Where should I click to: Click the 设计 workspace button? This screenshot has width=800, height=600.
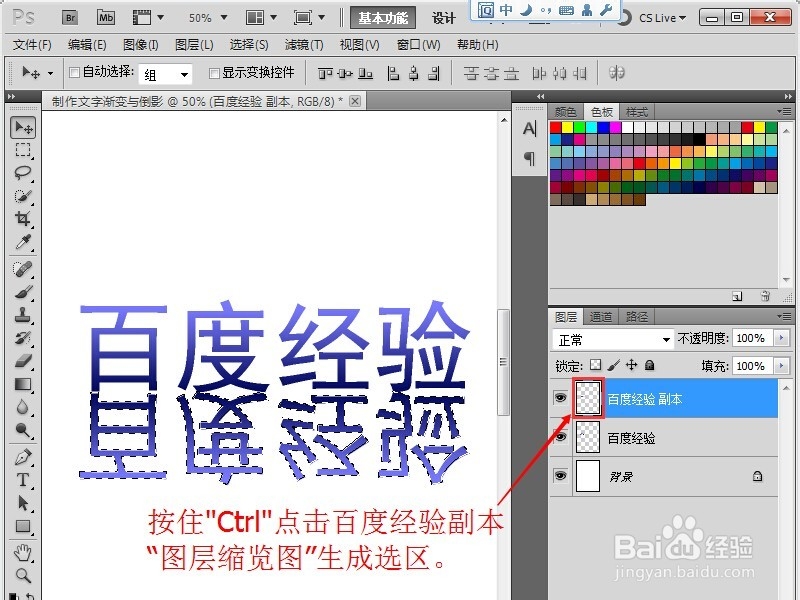coord(443,16)
